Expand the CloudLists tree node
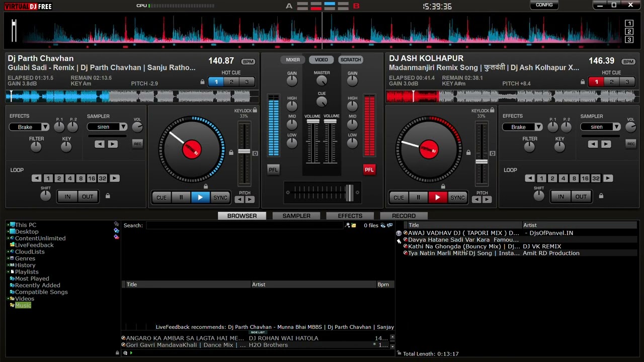The height and width of the screenshot is (362, 644). coord(8,252)
